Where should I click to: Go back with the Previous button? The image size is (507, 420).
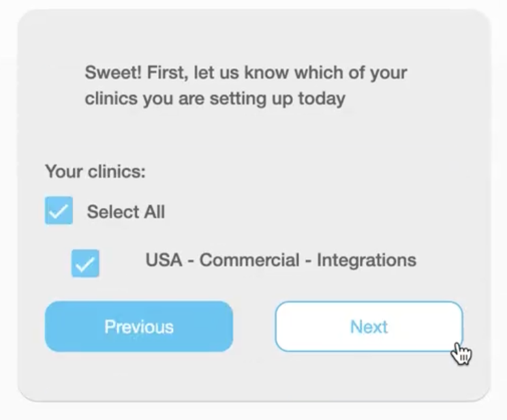pos(139,327)
